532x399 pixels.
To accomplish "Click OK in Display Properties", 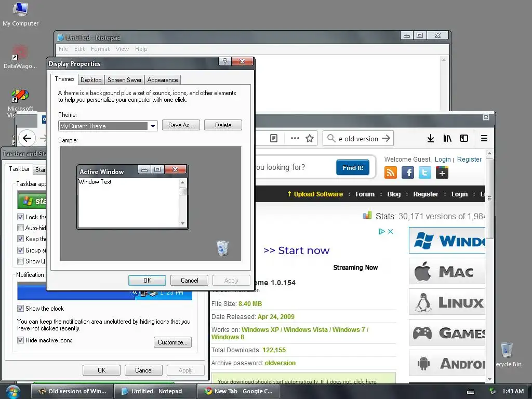I will click(147, 280).
